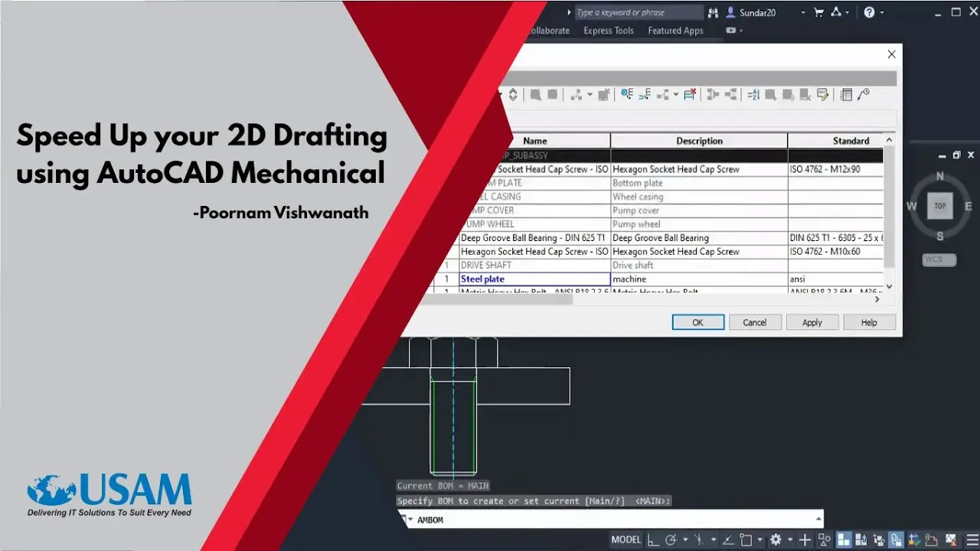Click the BOM structure tree icon

click(662, 95)
